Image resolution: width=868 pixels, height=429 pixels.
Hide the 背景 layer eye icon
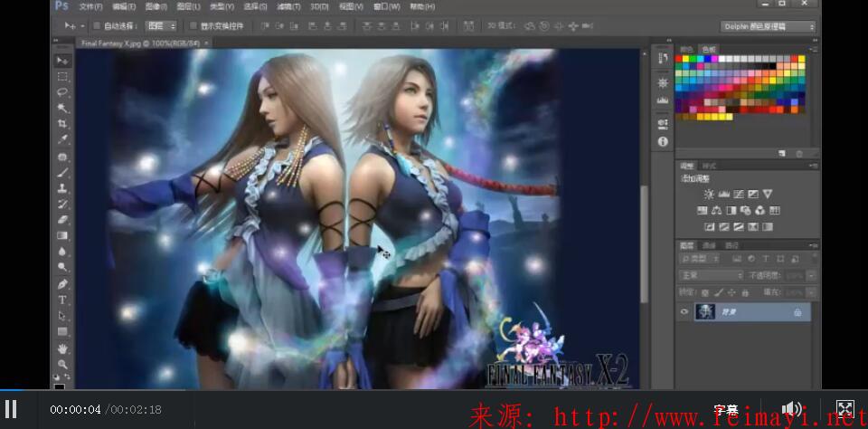click(684, 312)
